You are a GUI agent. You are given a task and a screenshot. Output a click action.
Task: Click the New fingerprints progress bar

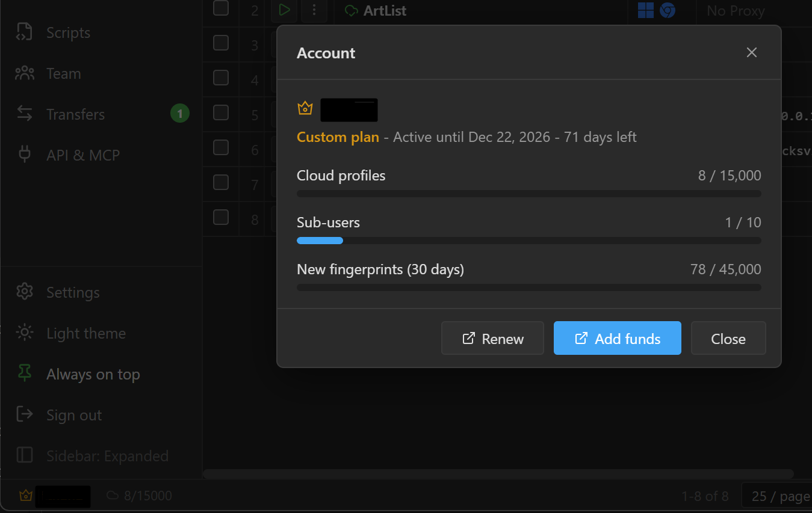coord(529,287)
